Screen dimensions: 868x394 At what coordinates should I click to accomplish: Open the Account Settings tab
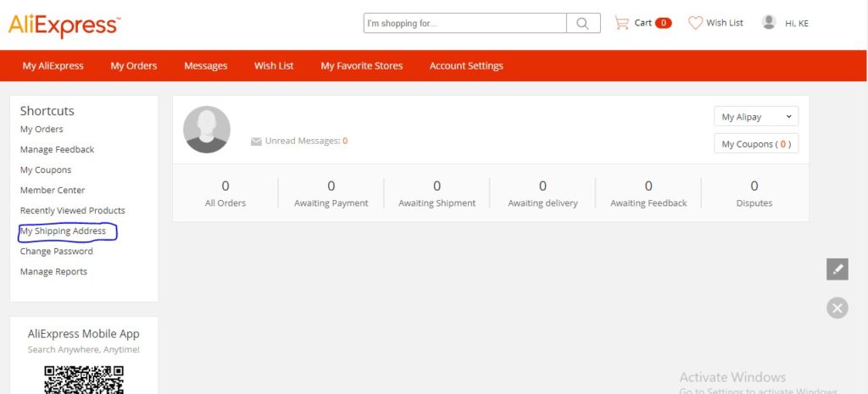tap(466, 66)
